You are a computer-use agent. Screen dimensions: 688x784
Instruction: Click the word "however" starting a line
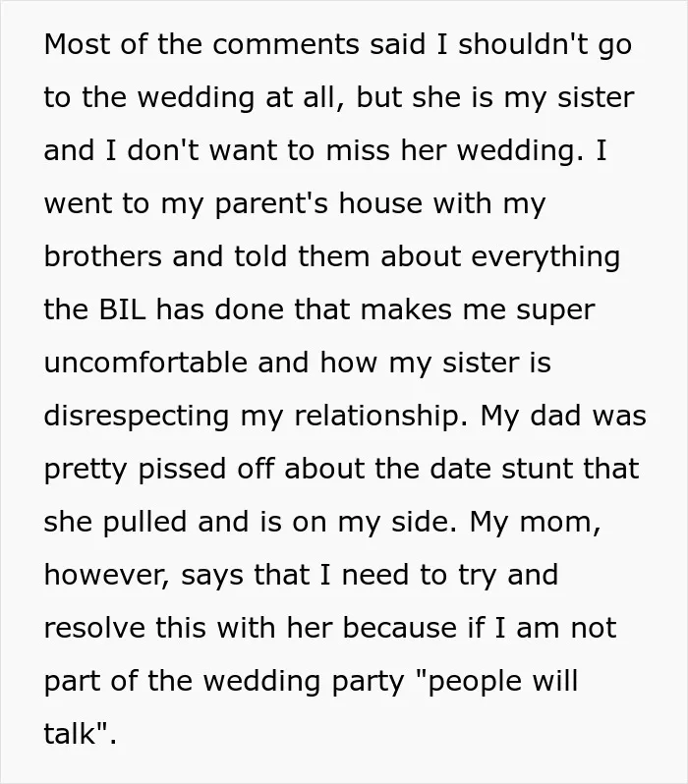click(x=106, y=574)
